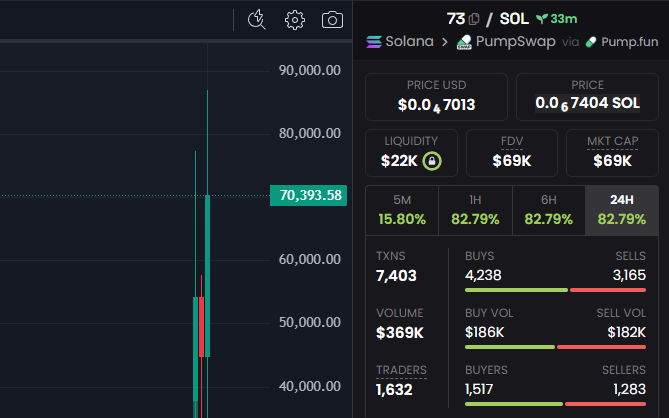Click the PRICE in SOL box
The height and width of the screenshot is (418, 669).
tap(587, 97)
